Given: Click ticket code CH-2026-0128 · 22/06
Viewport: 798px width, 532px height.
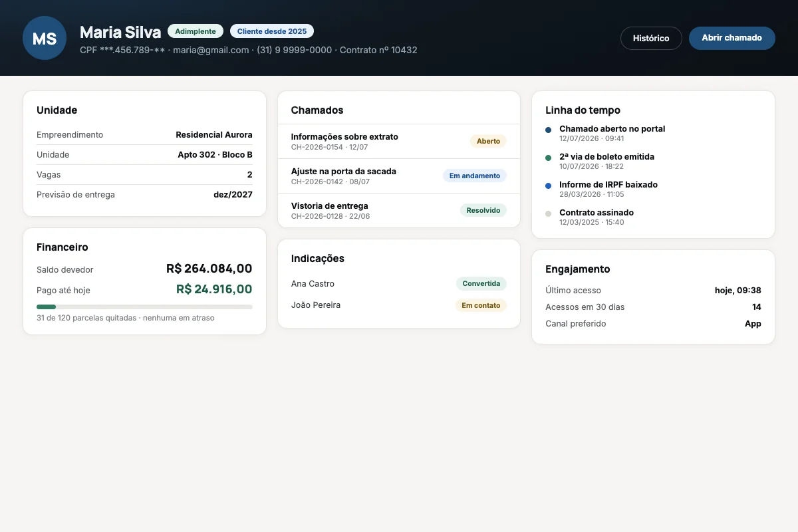Looking at the screenshot, I should tap(331, 216).
